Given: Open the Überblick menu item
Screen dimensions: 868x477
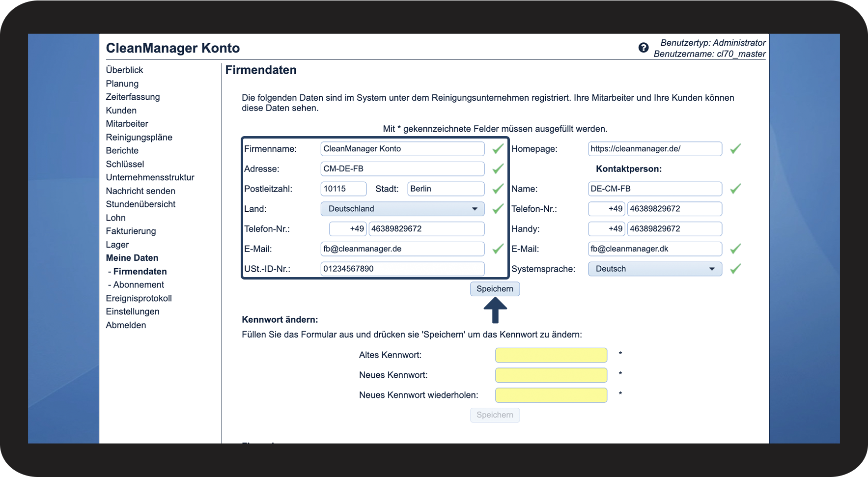Looking at the screenshot, I should click(x=124, y=70).
